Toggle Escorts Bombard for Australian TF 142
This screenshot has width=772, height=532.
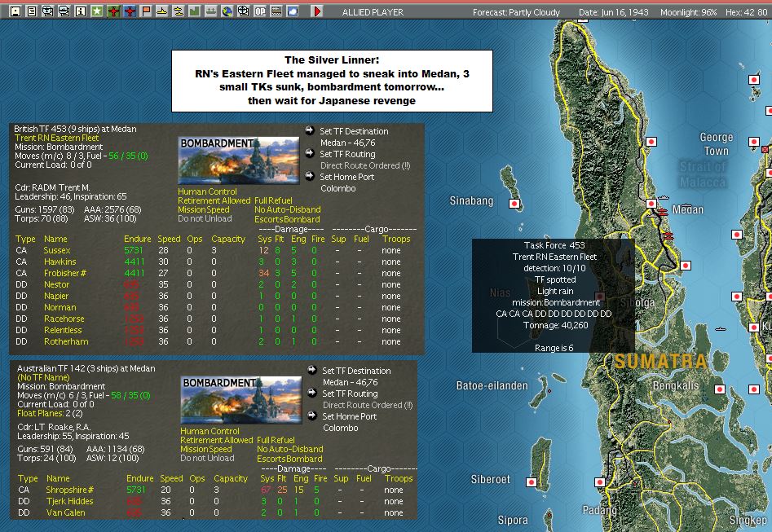[289, 459]
